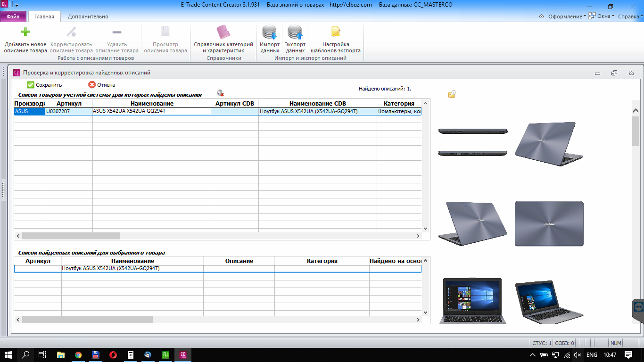Click the Категория header in products table
644x362 pixels.
coord(399,103)
